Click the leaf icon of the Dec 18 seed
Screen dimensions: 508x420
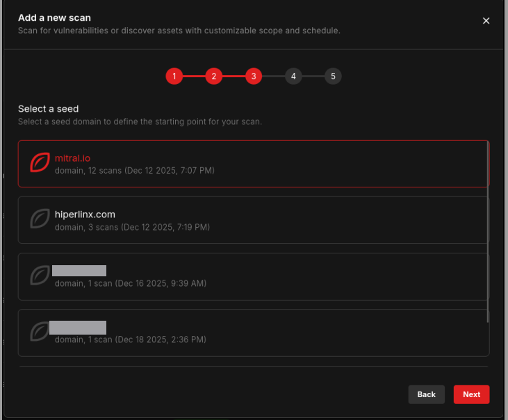[40, 332]
